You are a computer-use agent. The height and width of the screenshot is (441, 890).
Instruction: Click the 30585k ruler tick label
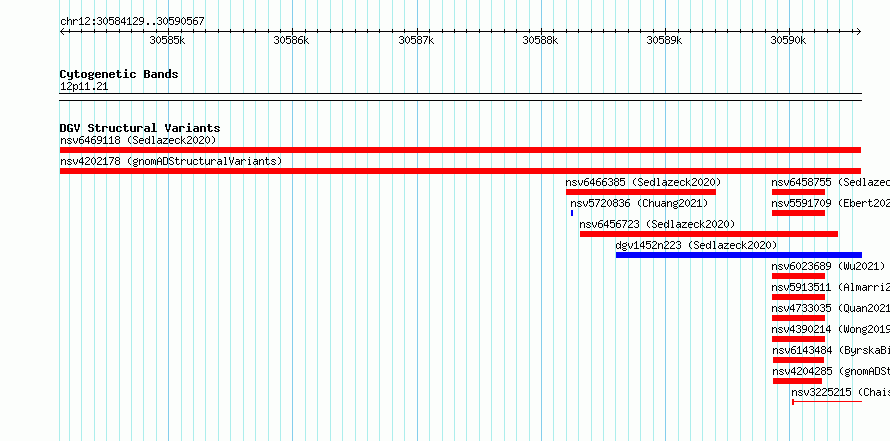coord(167,40)
